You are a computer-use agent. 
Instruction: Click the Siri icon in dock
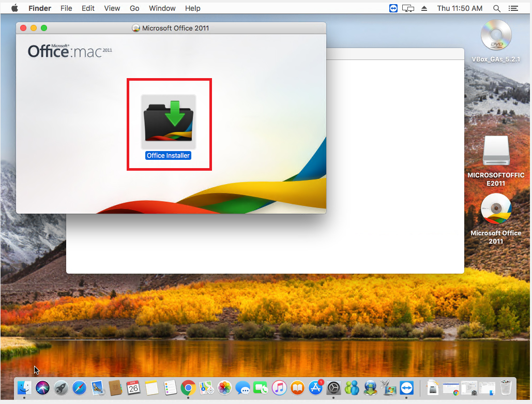point(42,387)
